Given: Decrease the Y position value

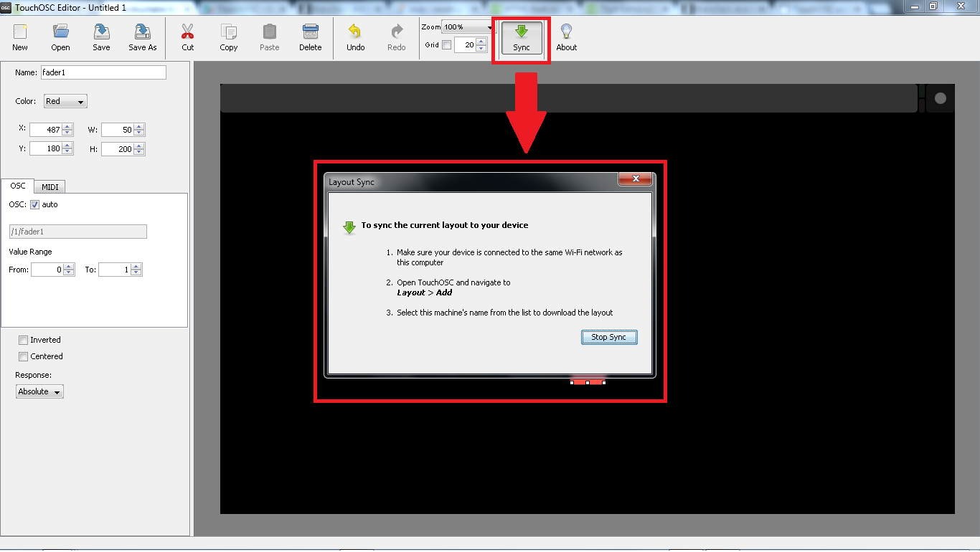Looking at the screenshot, I should [x=67, y=153].
